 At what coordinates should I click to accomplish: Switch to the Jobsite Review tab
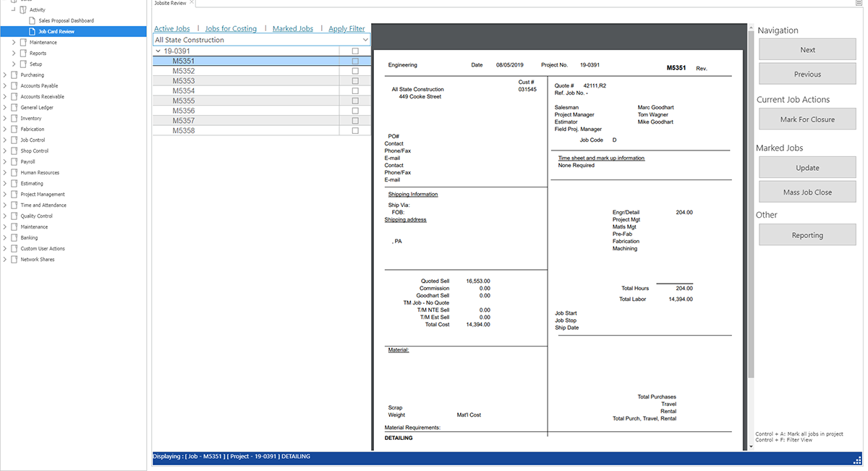(x=170, y=3)
